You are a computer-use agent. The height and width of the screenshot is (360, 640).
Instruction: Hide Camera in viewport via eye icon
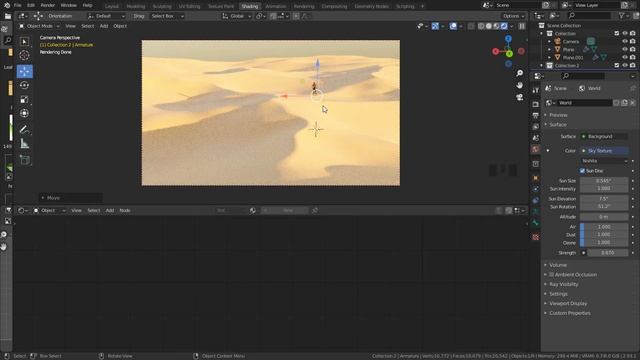(624, 41)
